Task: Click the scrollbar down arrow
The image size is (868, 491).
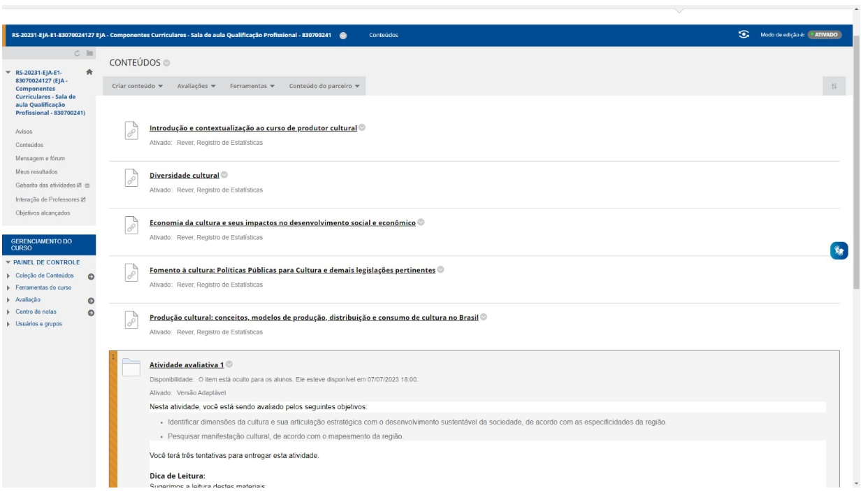Action: (x=857, y=483)
